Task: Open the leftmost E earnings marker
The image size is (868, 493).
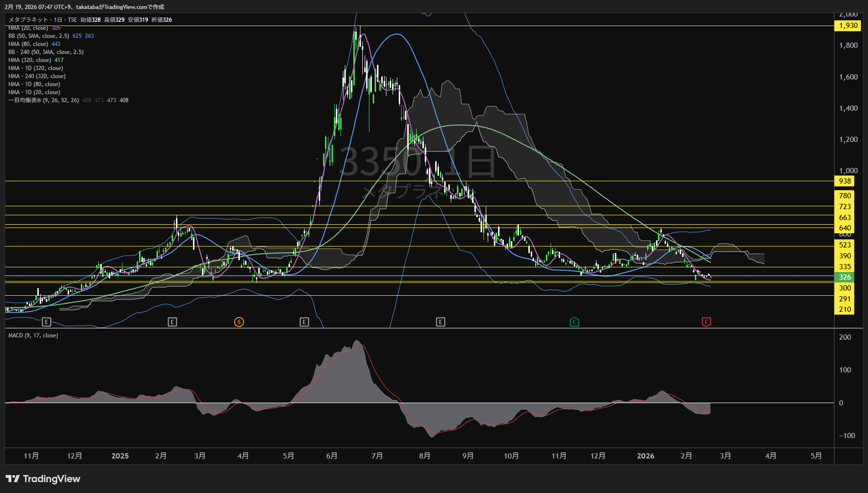Action: pos(46,322)
